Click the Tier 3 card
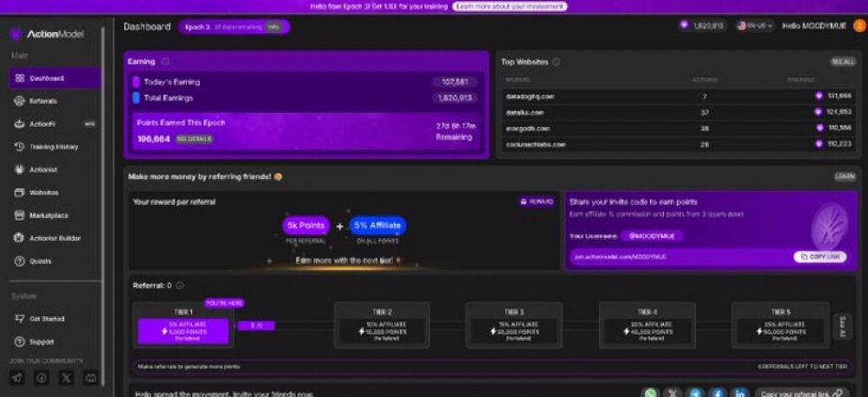Viewport: 868px width, 397px height. (514, 325)
